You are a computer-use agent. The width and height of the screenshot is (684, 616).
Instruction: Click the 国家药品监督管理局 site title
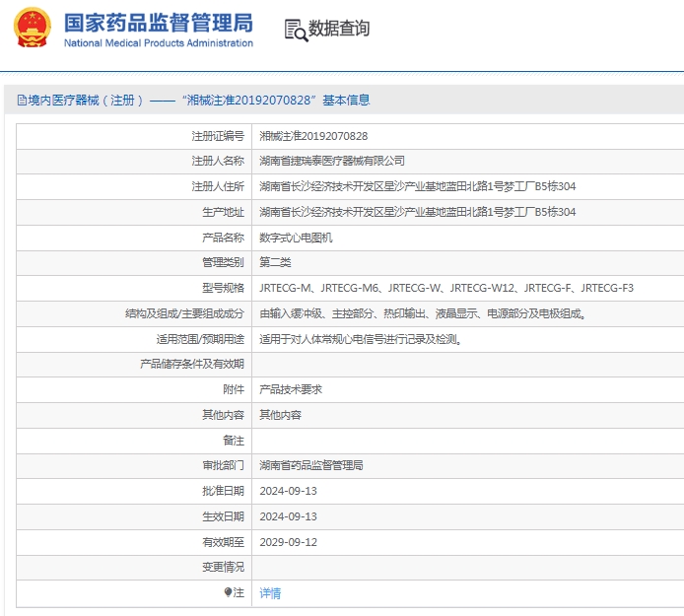point(159,23)
